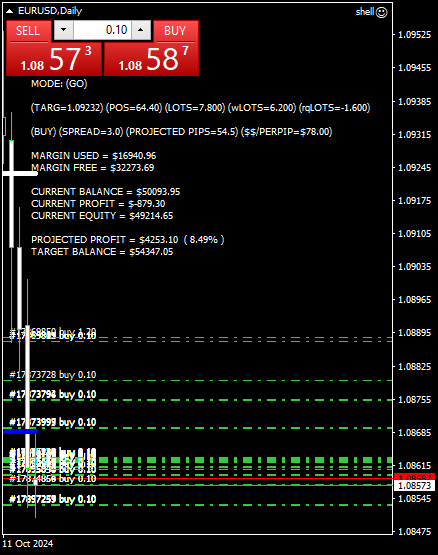The height and width of the screenshot is (555, 438).
Task: Click CURRENT BALANCE = $50093.95 text
Action: (106, 192)
